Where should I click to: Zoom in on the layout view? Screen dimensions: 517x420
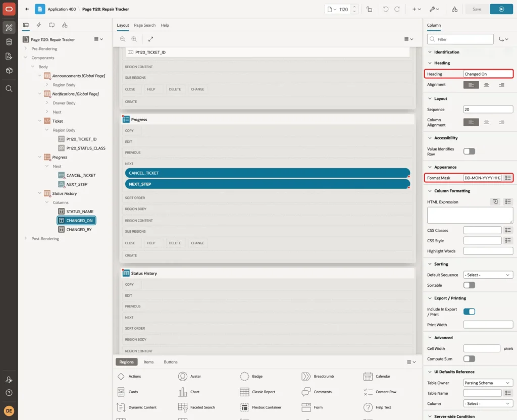134,39
